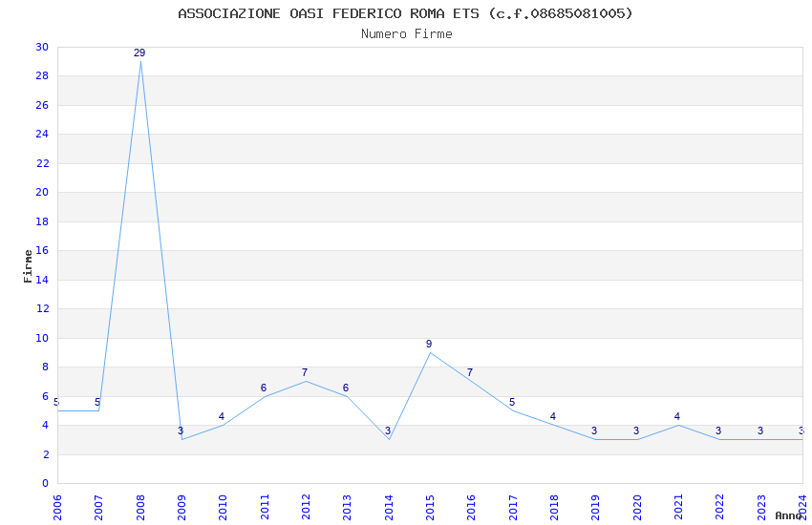Viewport: 812px width, 525px height.
Task: Click year 2008 on the x-axis
Action: [139, 508]
